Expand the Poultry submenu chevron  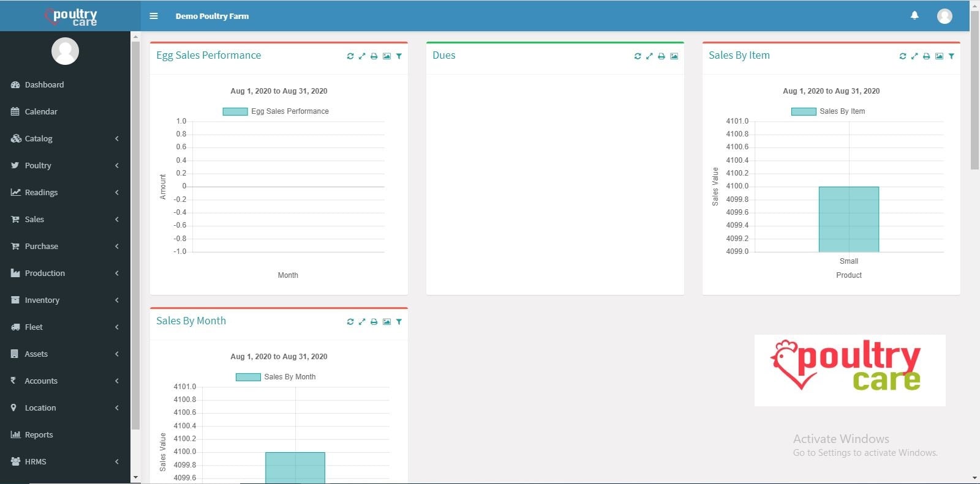tap(116, 166)
